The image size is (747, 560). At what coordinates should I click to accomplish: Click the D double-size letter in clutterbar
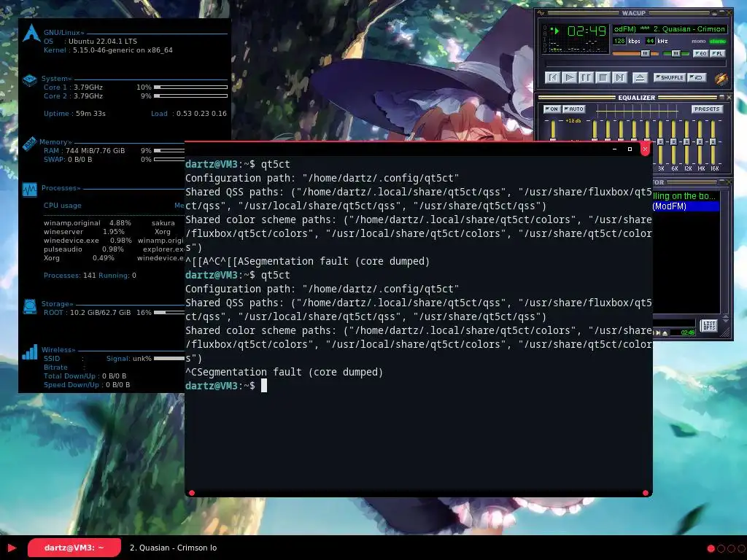tap(545, 45)
